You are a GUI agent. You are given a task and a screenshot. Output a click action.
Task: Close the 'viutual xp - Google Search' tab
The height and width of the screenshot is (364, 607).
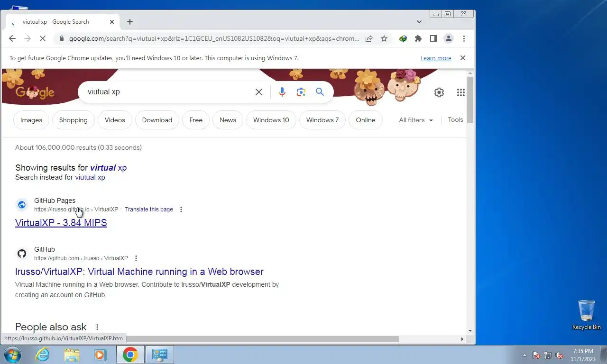coord(112,22)
